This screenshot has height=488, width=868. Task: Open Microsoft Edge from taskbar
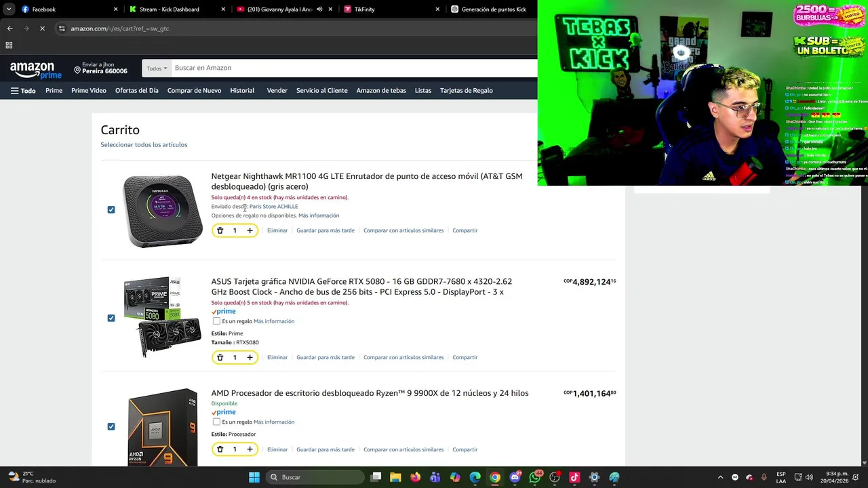coord(475,477)
